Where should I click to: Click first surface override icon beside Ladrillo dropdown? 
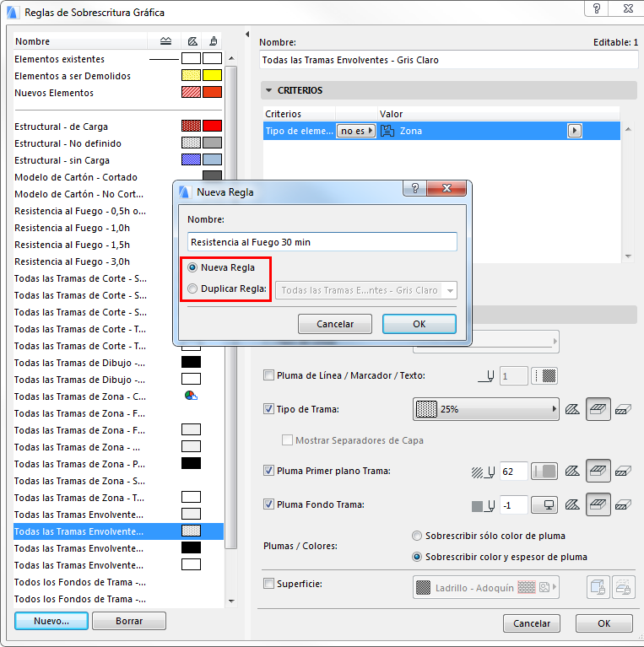pos(598,587)
